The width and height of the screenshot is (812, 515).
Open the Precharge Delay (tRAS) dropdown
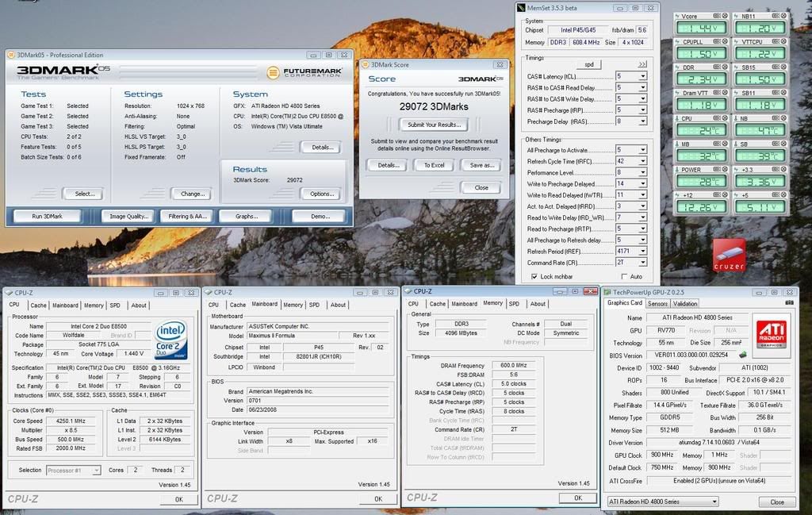coord(642,121)
